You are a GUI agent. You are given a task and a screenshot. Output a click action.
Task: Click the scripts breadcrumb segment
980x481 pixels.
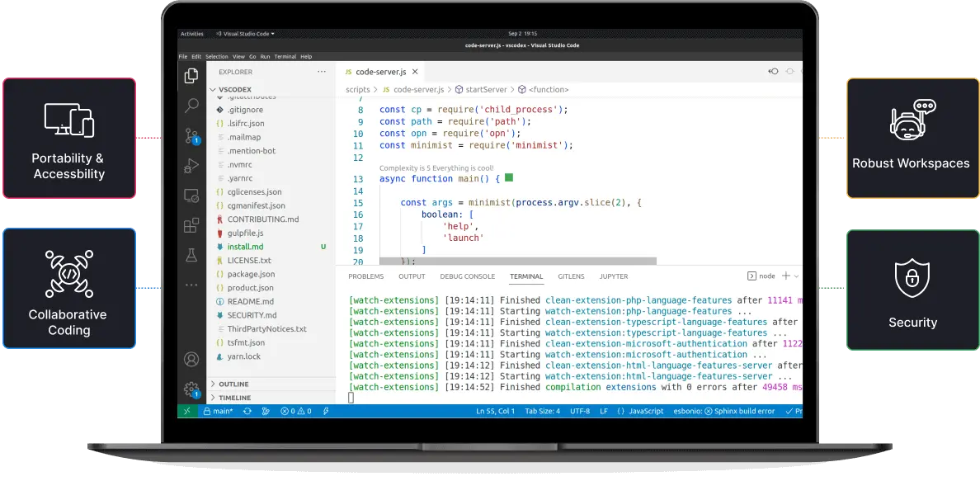(357, 90)
